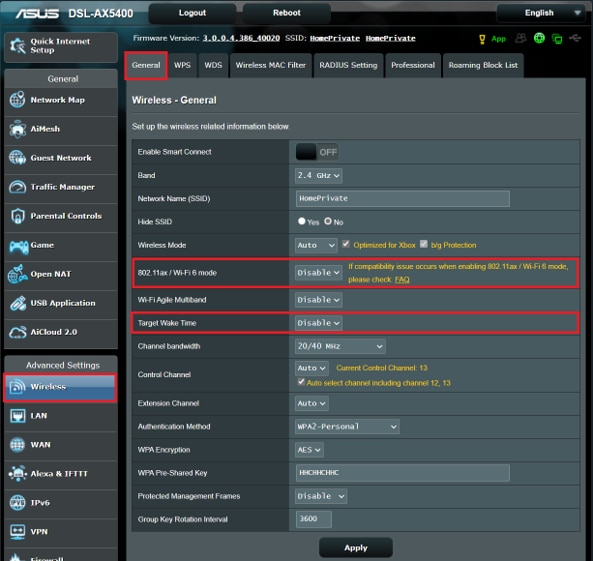Select the Wireless signal icon in sidebar
The width and height of the screenshot is (593, 561).
pyautogui.click(x=17, y=387)
